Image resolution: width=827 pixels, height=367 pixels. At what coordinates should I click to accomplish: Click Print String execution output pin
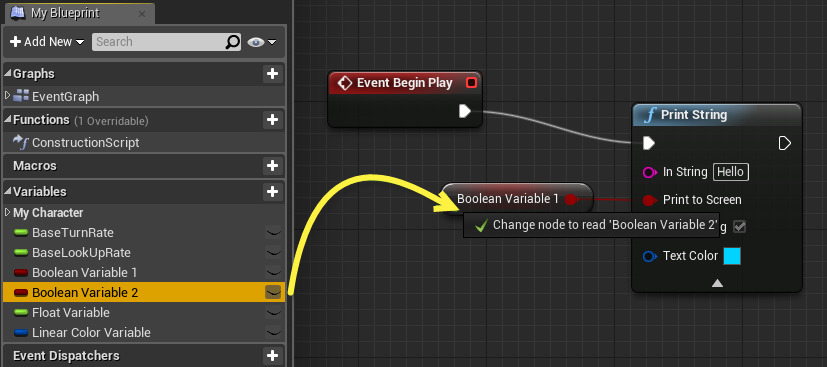coord(785,143)
